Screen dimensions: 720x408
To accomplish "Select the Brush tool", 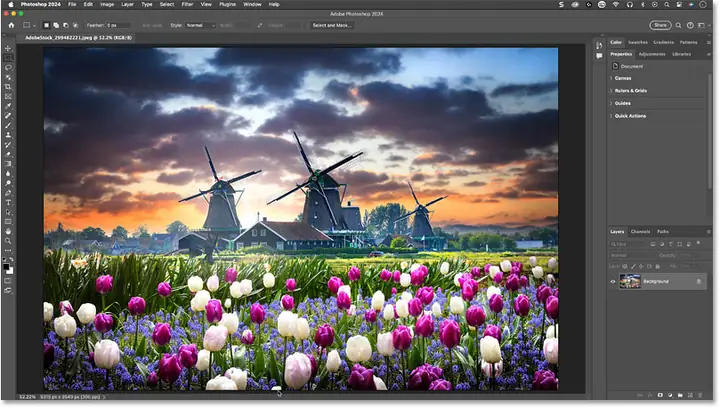I will 8,125.
